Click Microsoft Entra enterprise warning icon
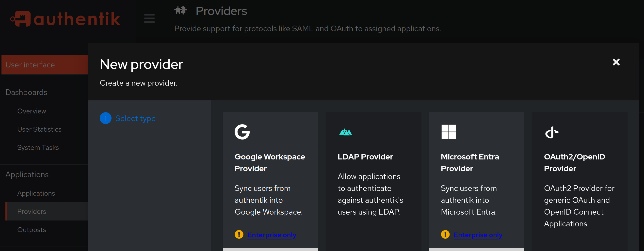Image resolution: width=644 pixels, height=251 pixels. pos(445,235)
